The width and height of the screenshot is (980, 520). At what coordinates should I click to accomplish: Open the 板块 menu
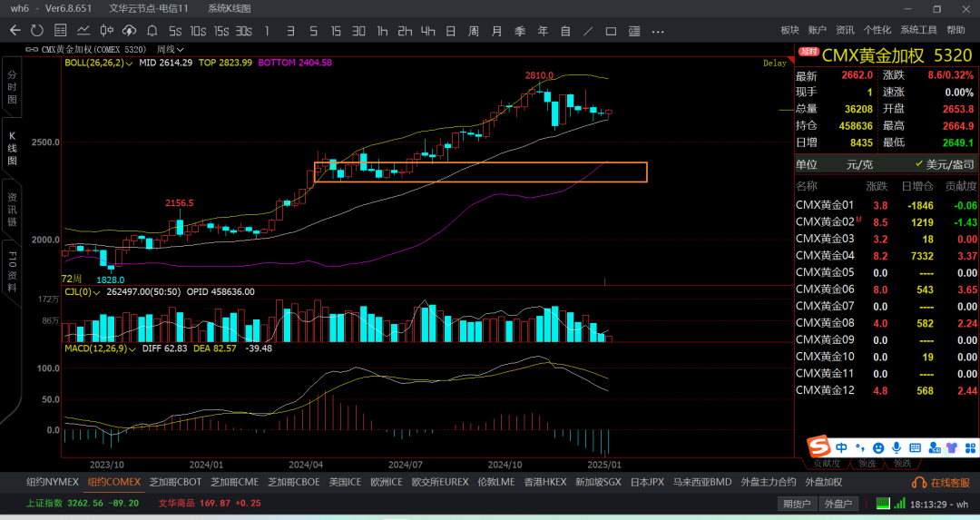[x=790, y=30]
